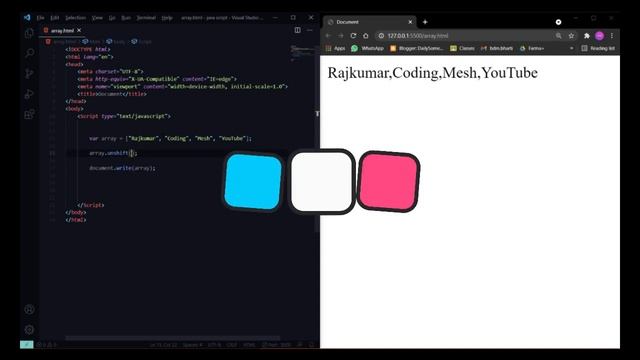This screenshot has height=360, width=640.
Task: Open the Forms+ bookmark
Action: 532,48
